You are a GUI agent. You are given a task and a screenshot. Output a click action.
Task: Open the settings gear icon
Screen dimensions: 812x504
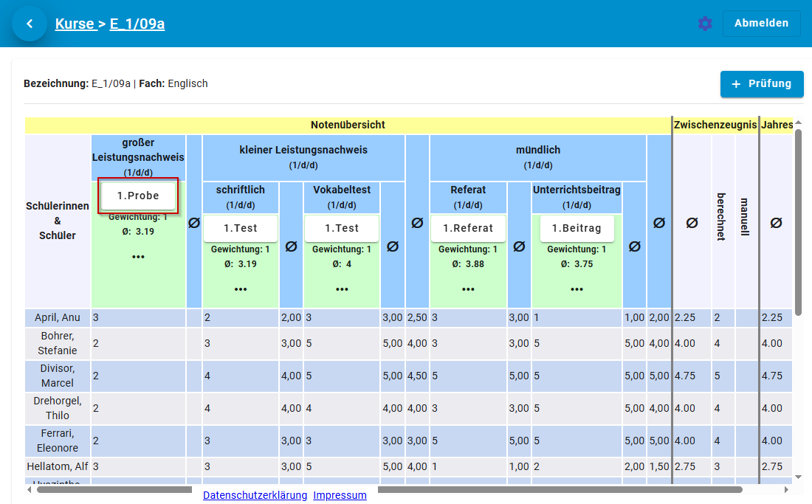click(705, 24)
